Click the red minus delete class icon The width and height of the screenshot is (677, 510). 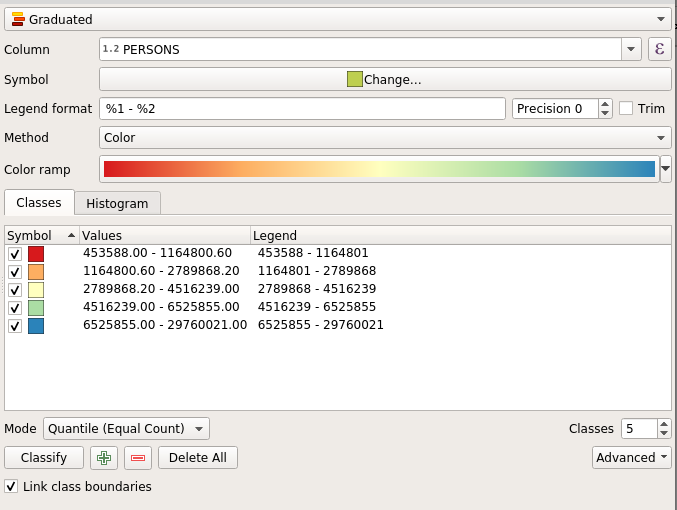[x=138, y=458]
